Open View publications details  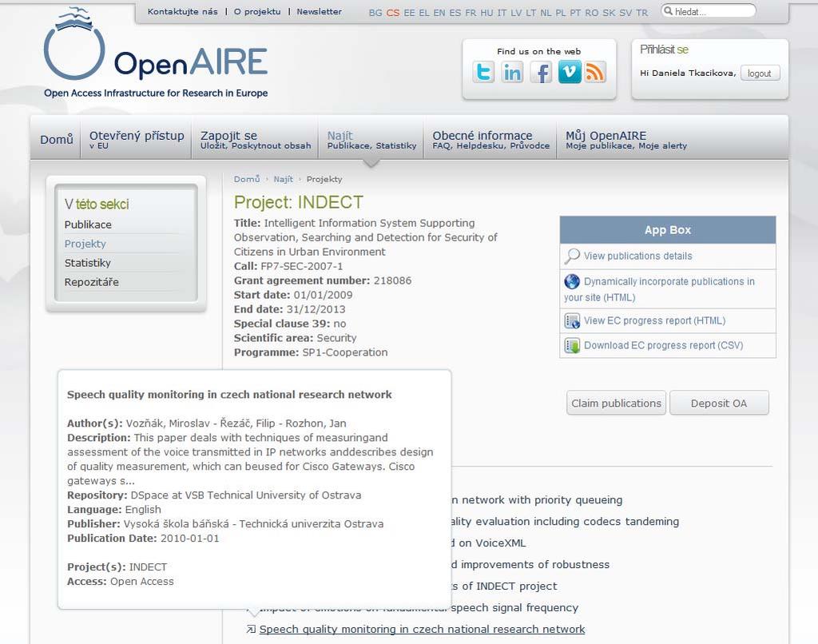click(x=638, y=256)
